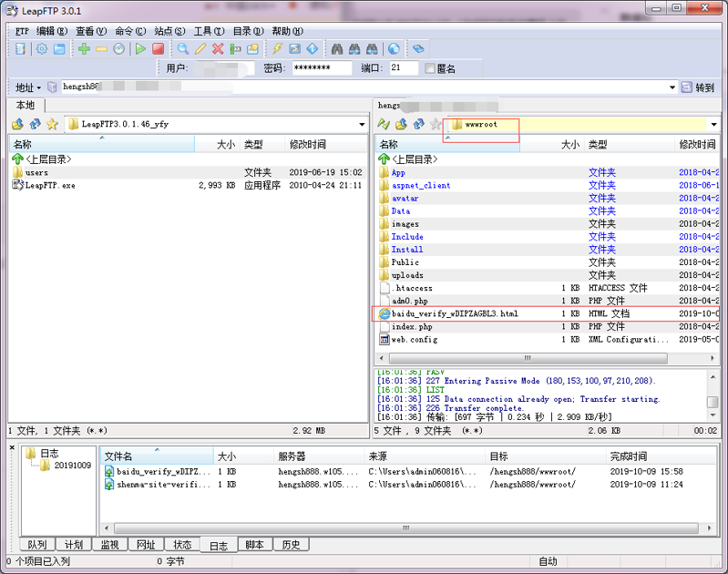Expand remote wwwroot path dropdown
728x574 pixels.
[x=713, y=125]
